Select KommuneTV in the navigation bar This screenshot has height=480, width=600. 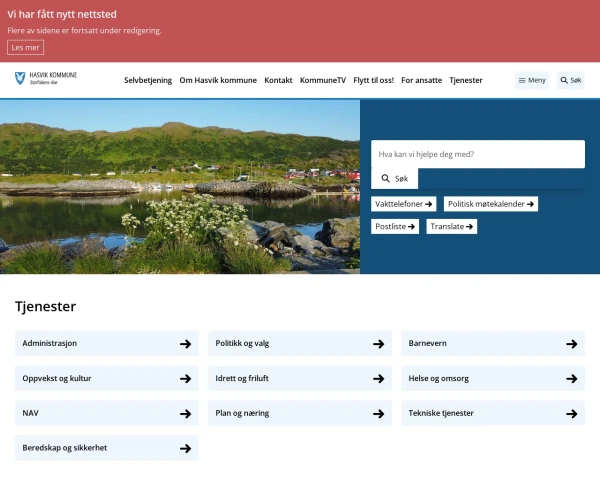pyautogui.click(x=323, y=80)
